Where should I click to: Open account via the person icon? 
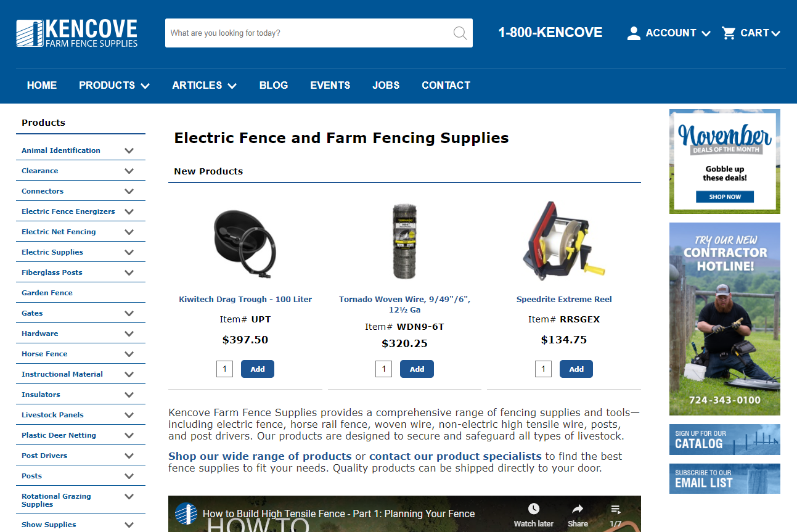[x=634, y=33]
